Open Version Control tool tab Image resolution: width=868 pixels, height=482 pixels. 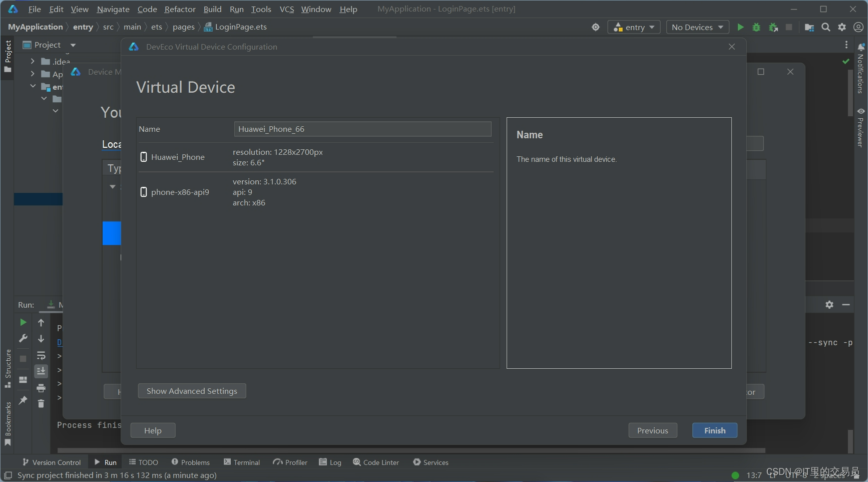pyautogui.click(x=52, y=462)
